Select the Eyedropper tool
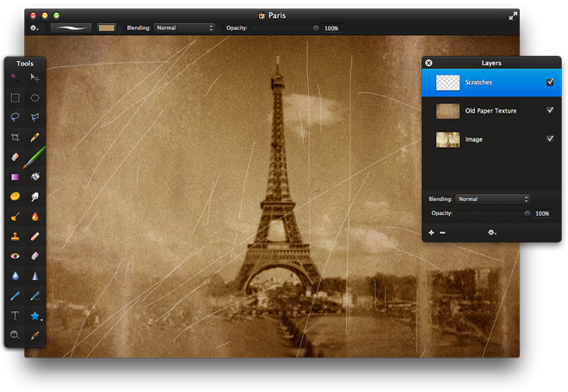 34,335
